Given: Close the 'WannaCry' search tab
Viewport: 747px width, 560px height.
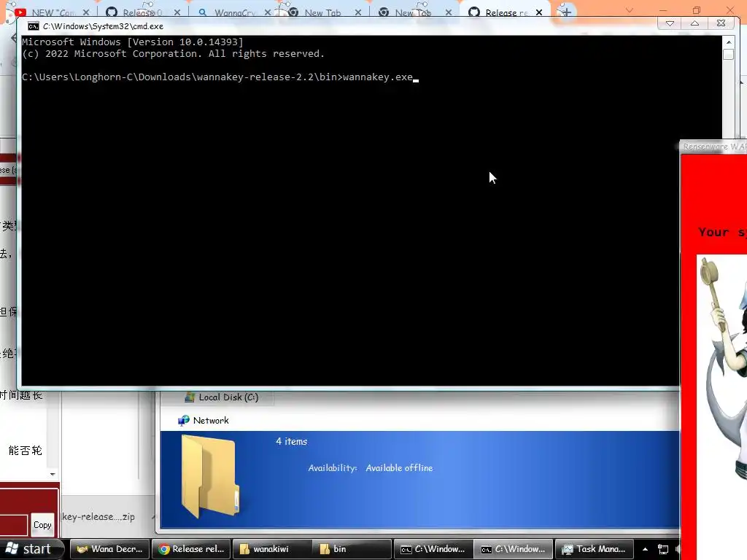Looking at the screenshot, I should [267, 12].
